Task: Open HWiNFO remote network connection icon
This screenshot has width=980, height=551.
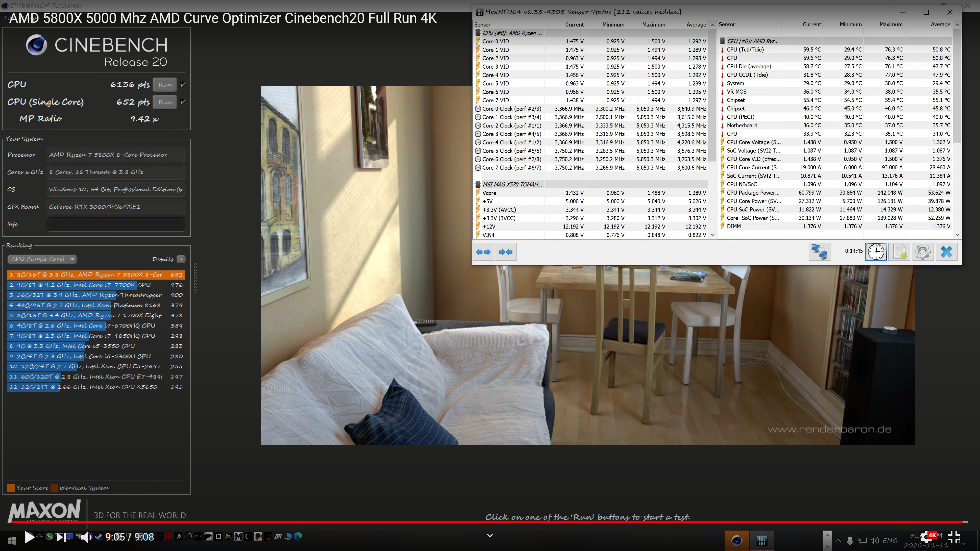Action: pos(819,252)
